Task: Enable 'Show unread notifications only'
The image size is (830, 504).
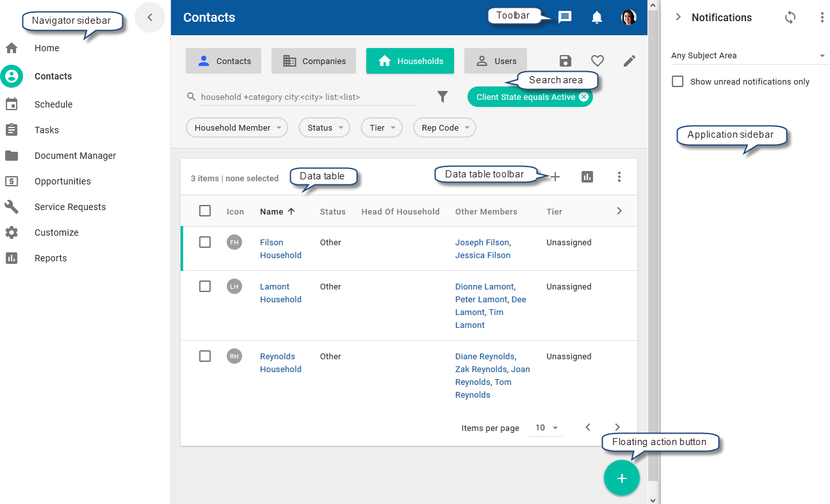Action: [x=677, y=81]
